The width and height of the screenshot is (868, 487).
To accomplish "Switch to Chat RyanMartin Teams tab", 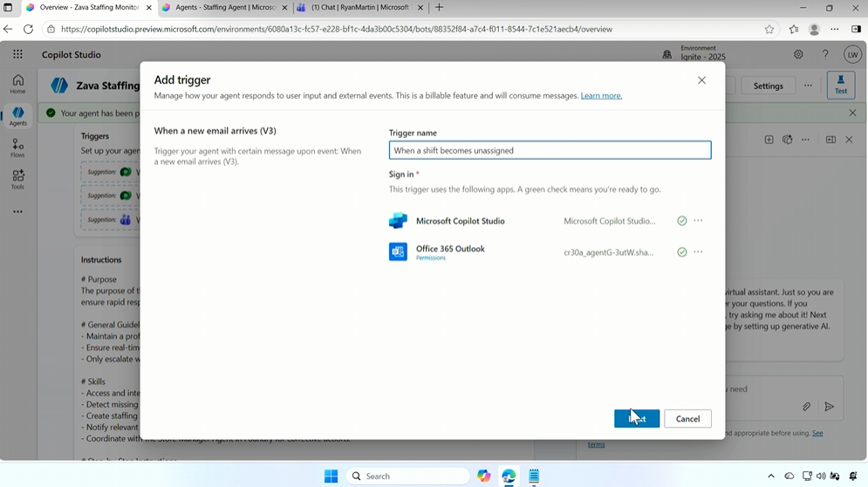I will 359,8.
